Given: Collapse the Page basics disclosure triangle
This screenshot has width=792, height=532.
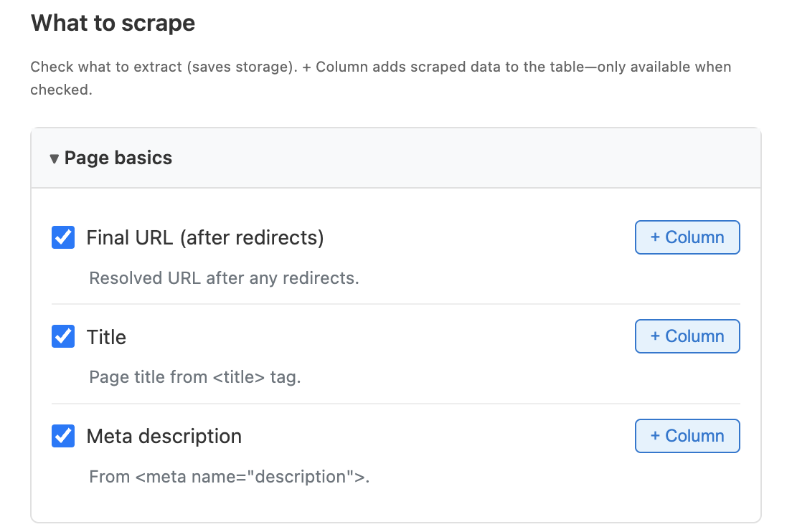Looking at the screenshot, I should coord(54,158).
